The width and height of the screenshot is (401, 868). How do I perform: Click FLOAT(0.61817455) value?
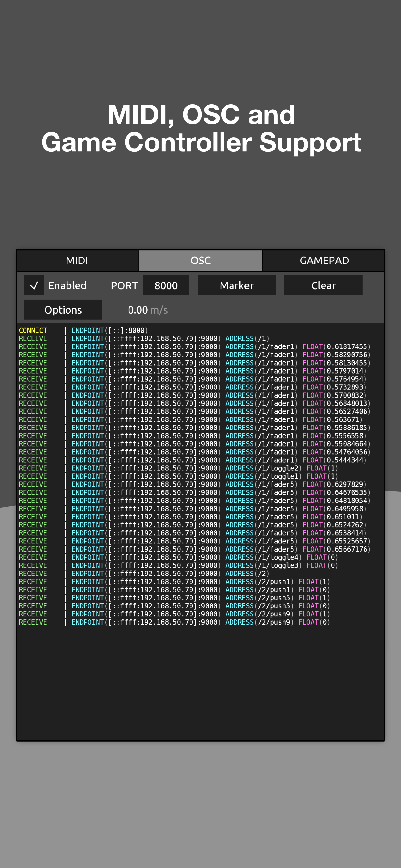click(336, 347)
